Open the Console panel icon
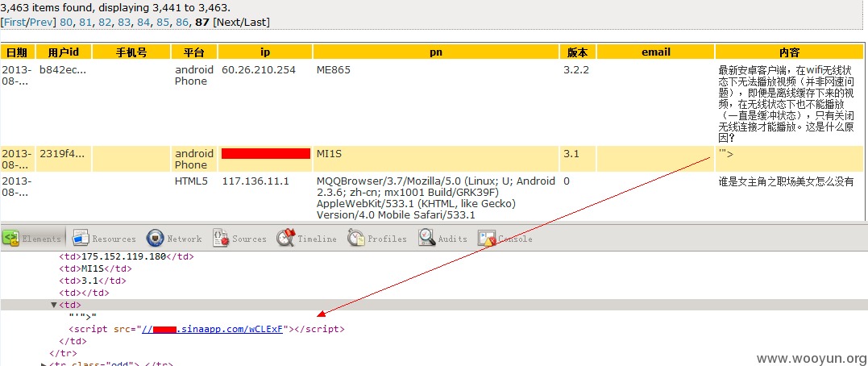Viewport: 868px width, 366px height. tap(487, 238)
